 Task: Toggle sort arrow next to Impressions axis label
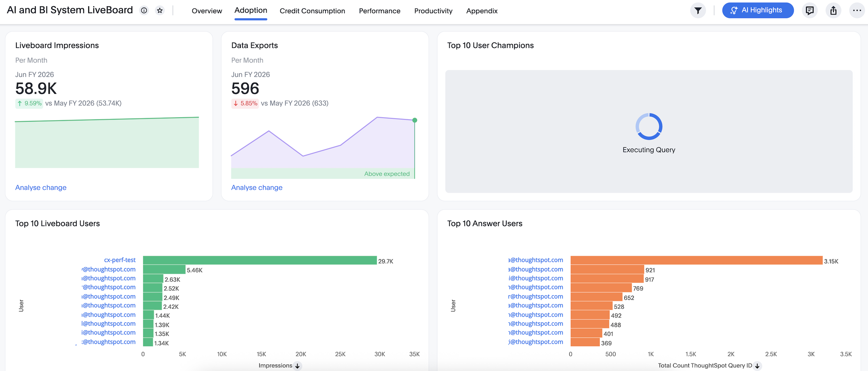[x=298, y=366]
